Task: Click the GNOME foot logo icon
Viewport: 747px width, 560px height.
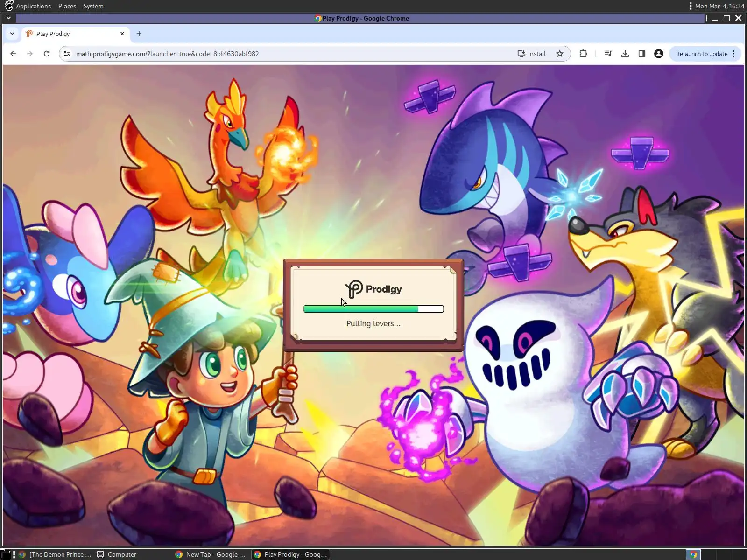Action: (8, 6)
